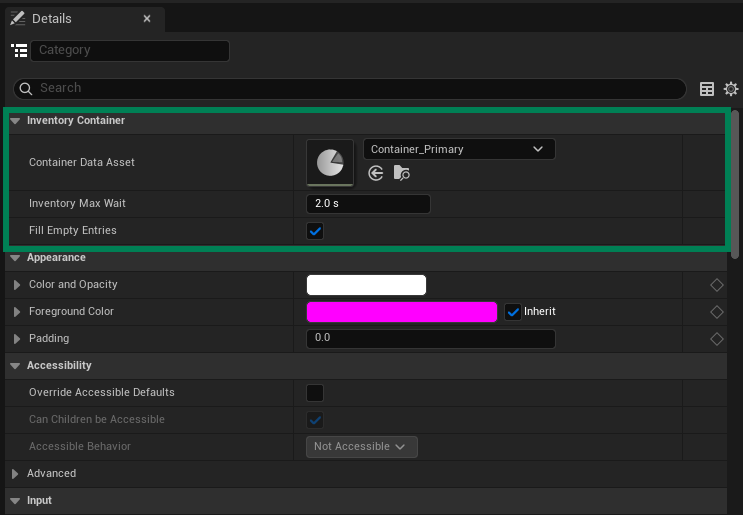Toggle the Fill Empty Entries checkbox
Screen dimensions: 743x515
(315, 231)
